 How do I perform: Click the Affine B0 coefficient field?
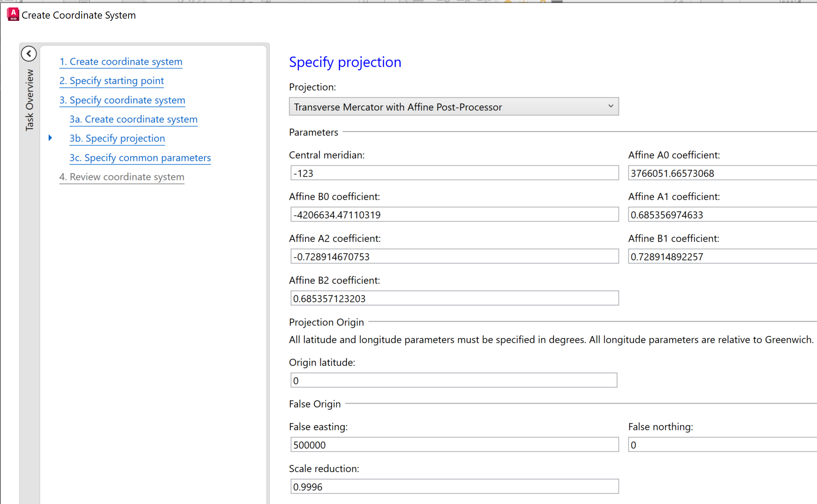pyautogui.click(x=454, y=214)
